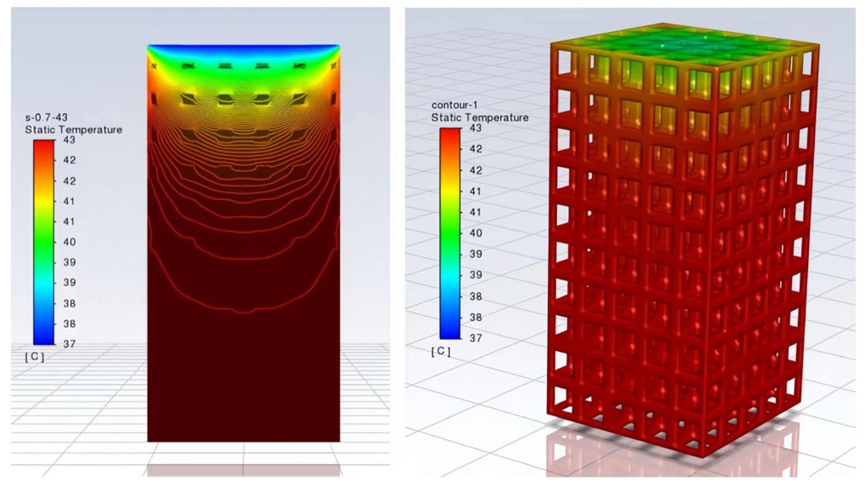
Task: Click the "s-0.7-43" legend title
Action: pos(46,117)
